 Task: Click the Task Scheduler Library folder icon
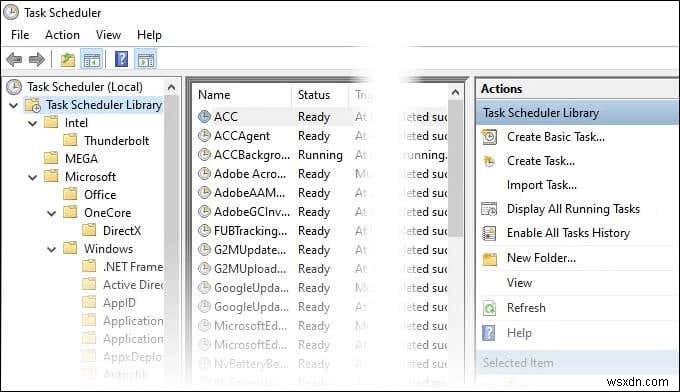pos(33,105)
